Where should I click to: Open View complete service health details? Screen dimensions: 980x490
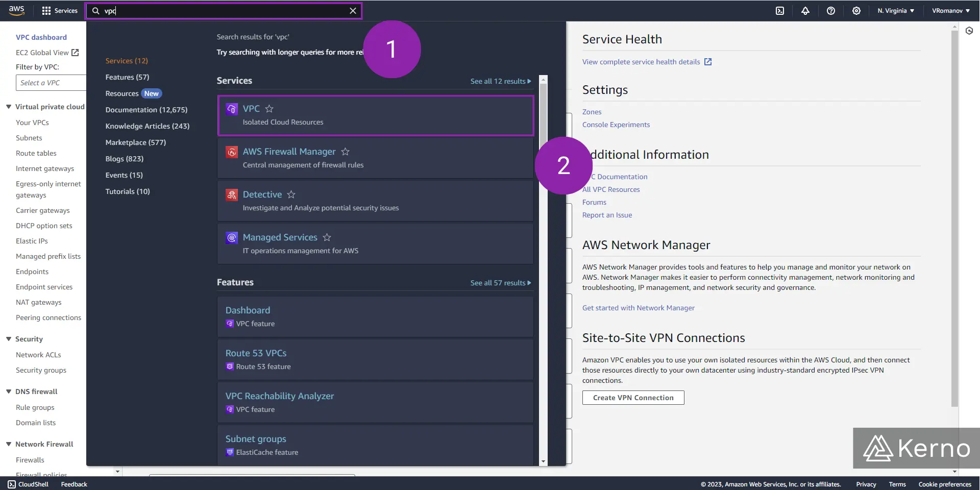pyautogui.click(x=641, y=62)
